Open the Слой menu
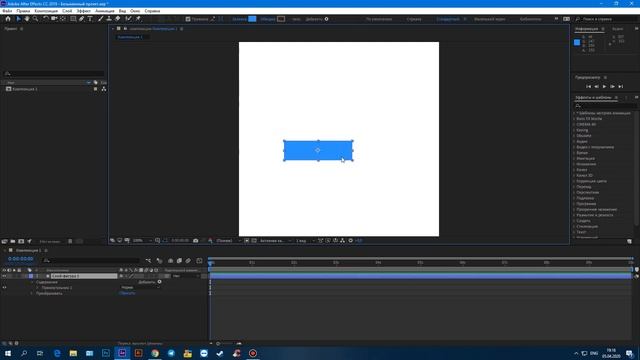Image resolution: width=640 pixels, height=360 pixels. point(67,11)
